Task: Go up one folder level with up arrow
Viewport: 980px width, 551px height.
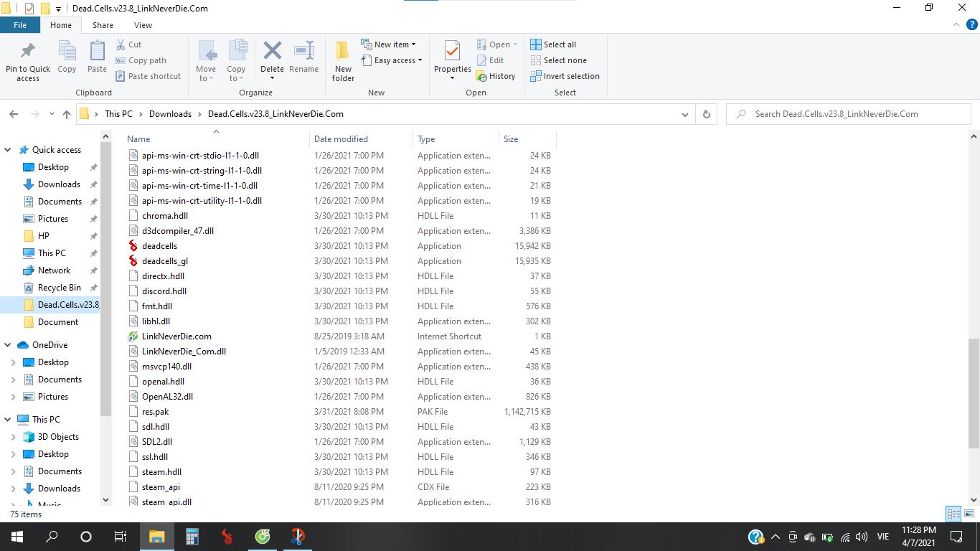Action: pyautogui.click(x=67, y=114)
